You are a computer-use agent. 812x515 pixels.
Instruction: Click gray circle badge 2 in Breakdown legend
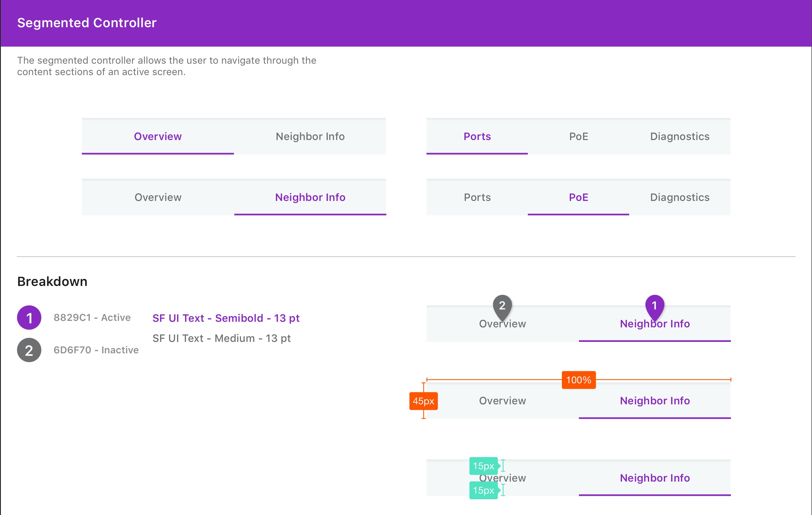point(29,350)
